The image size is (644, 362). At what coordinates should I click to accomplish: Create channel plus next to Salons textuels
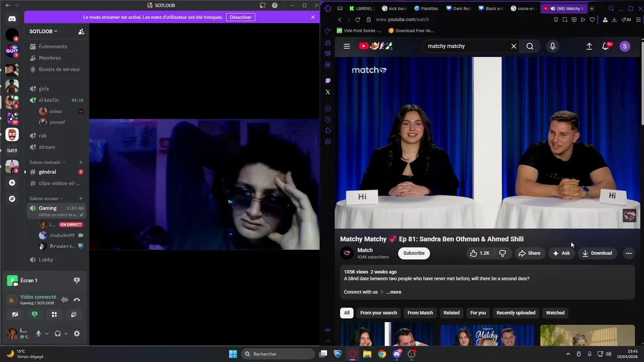(x=80, y=162)
